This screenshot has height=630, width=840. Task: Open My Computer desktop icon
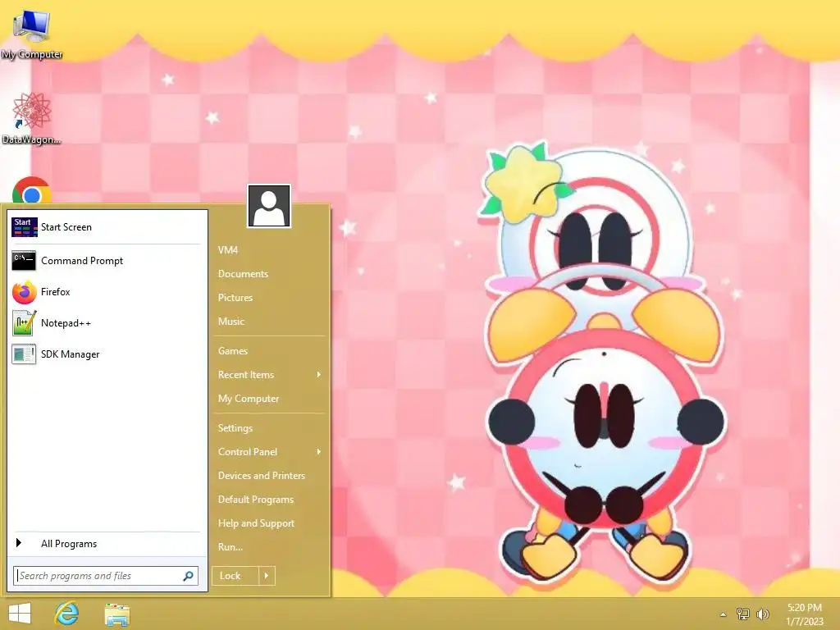pyautogui.click(x=32, y=33)
